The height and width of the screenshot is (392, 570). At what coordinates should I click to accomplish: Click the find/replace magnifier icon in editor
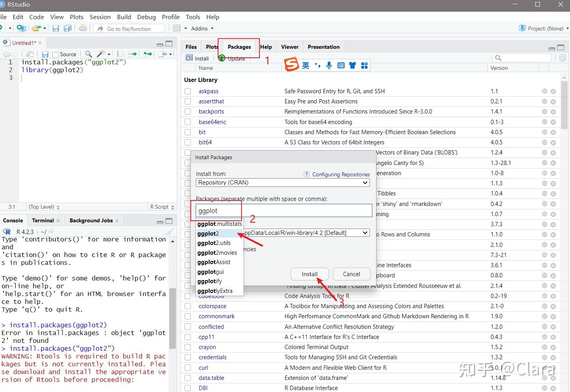click(89, 54)
